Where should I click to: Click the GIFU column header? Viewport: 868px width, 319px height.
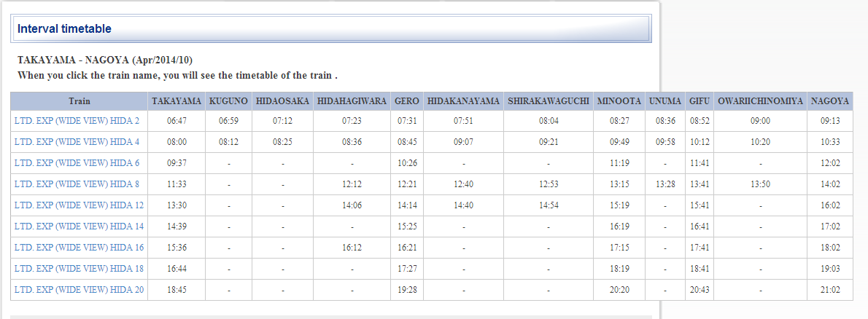point(700,101)
